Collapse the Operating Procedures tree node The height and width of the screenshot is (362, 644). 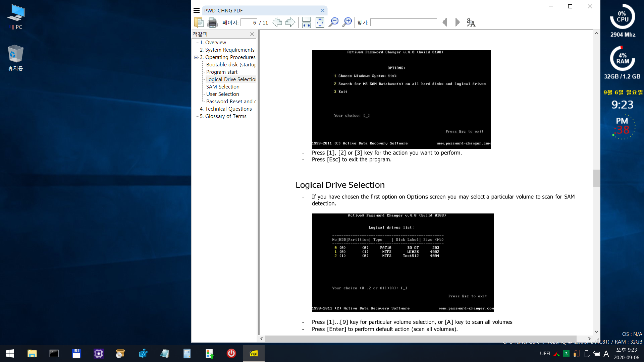click(196, 57)
